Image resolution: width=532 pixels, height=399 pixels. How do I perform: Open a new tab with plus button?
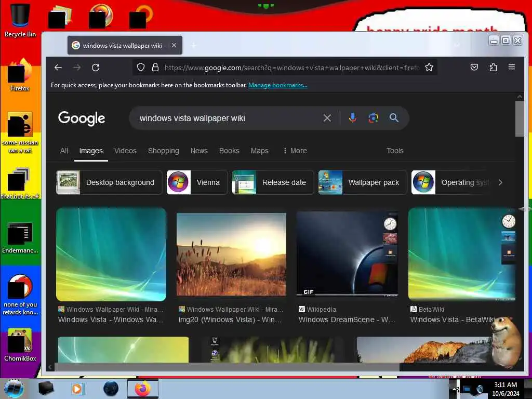click(194, 45)
